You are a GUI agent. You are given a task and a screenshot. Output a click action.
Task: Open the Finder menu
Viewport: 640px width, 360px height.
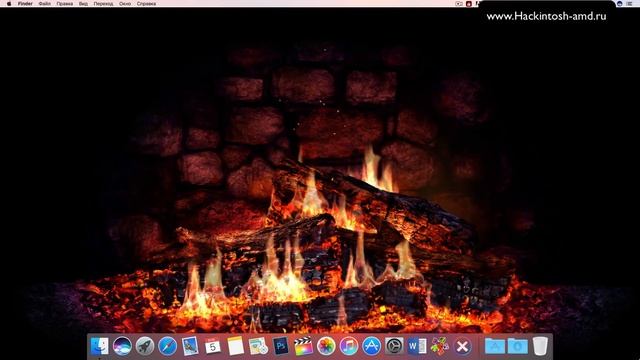(25, 4)
